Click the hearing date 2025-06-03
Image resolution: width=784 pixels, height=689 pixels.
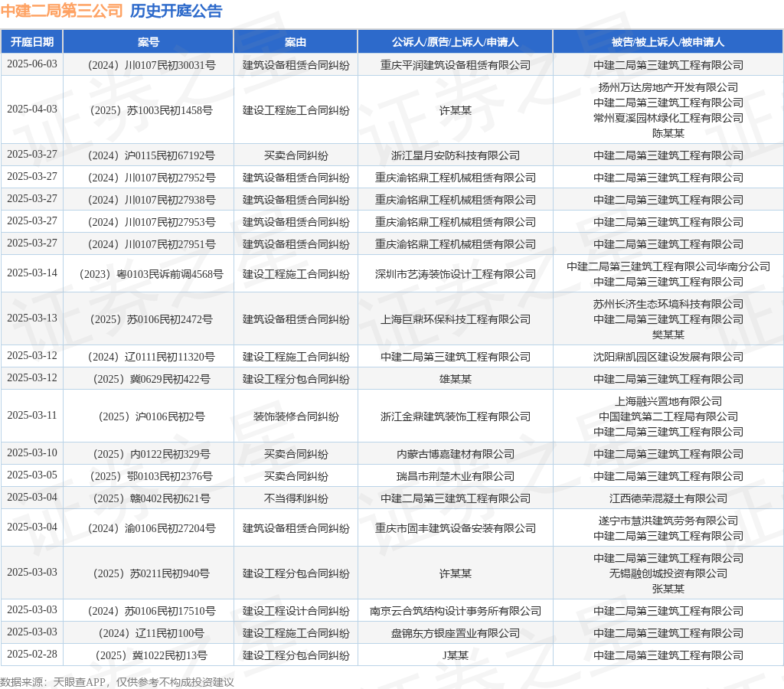point(32,64)
